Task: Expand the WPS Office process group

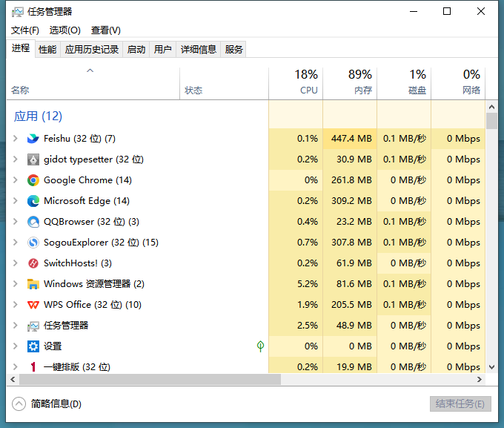Action: click(x=15, y=305)
